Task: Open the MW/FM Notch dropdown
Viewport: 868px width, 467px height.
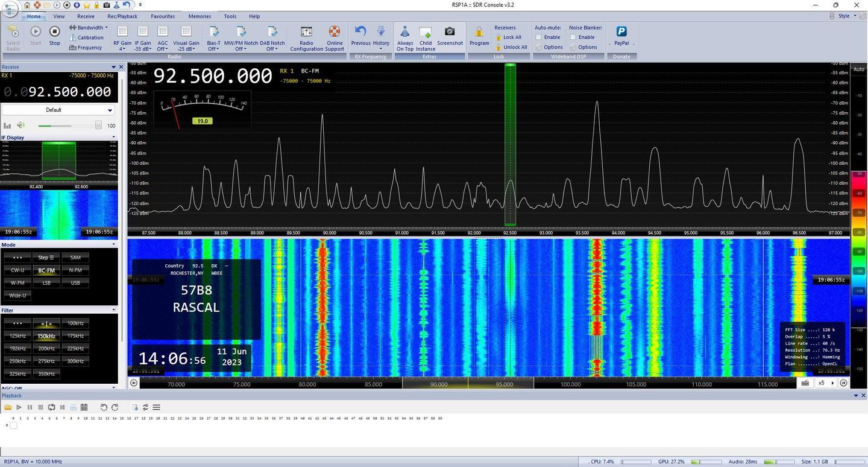Action: pos(241,38)
